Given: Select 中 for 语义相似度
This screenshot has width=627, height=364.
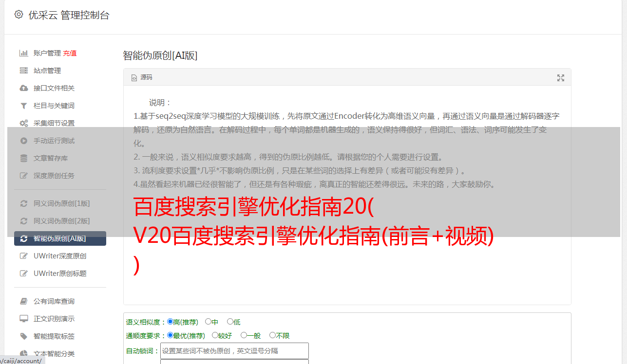Looking at the screenshot, I should (x=208, y=322).
